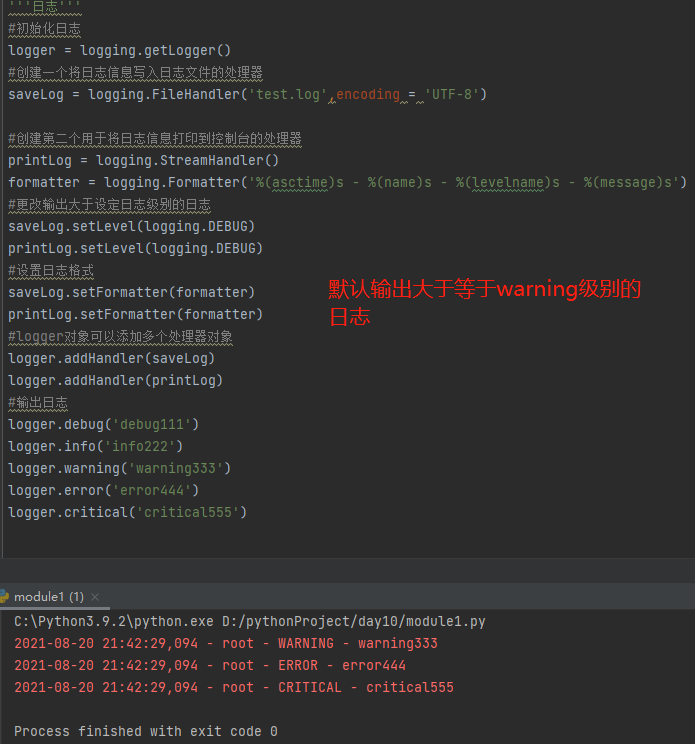Screen dimensions: 695x744
Task: Click the encoding keyword argument
Action: (x=368, y=94)
